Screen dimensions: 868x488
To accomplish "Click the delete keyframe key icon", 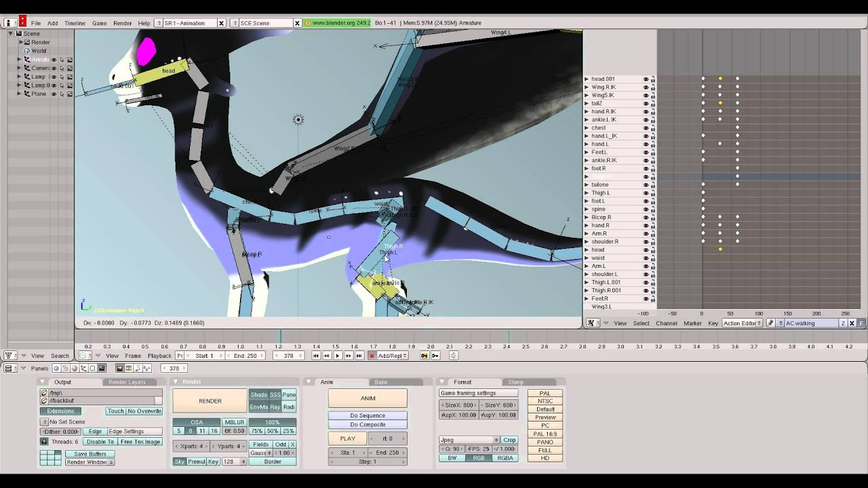I will point(435,355).
